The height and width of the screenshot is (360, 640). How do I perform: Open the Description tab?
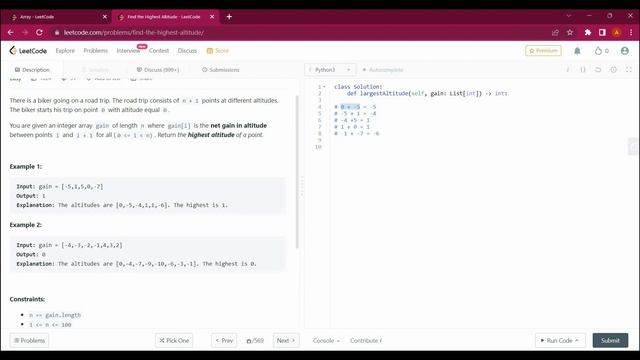pyautogui.click(x=32, y=70)
